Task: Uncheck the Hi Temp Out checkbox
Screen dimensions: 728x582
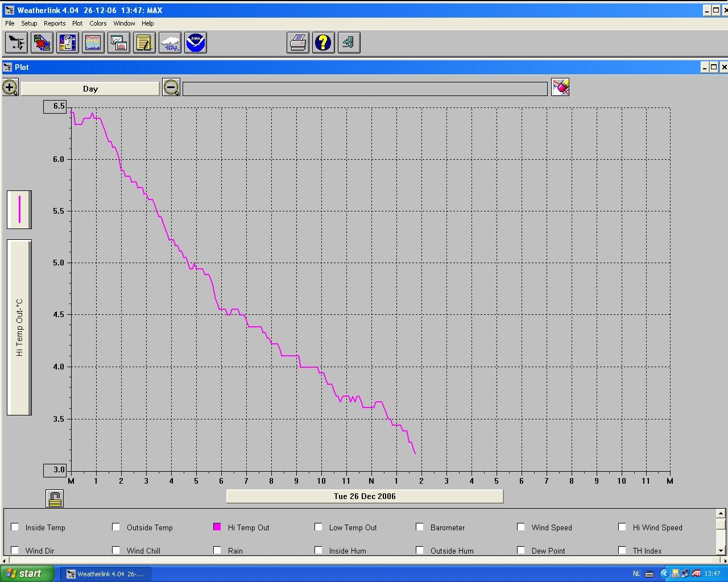Action: (217, 527)
